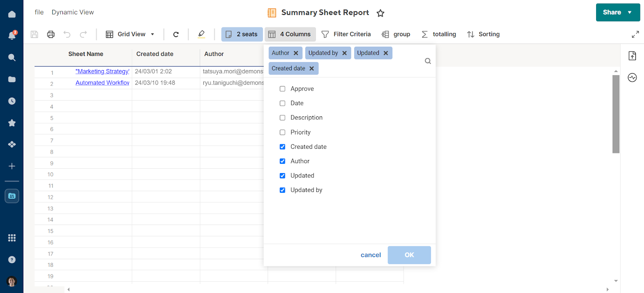This screenshot has height=293, width=644.
Task: Open the app launcher grid icon
Action: pyautogui.click(x=12, y=238)
